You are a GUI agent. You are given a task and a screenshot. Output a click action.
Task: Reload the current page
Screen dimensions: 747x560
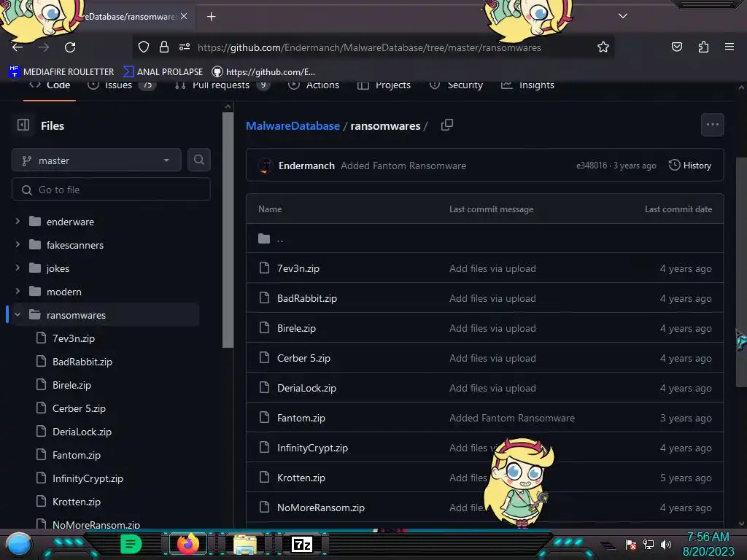(x=70, y=47)
